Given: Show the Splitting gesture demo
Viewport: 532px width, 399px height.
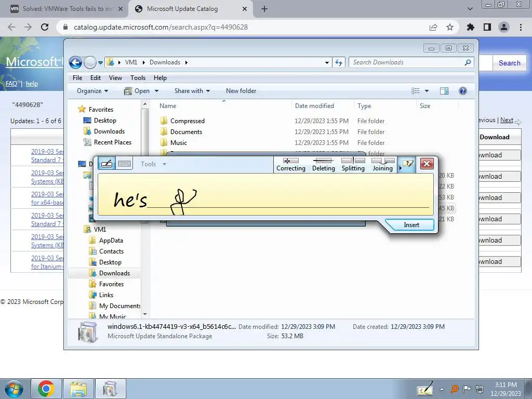Looking at the screenshot, I should (x=353, y=165).
